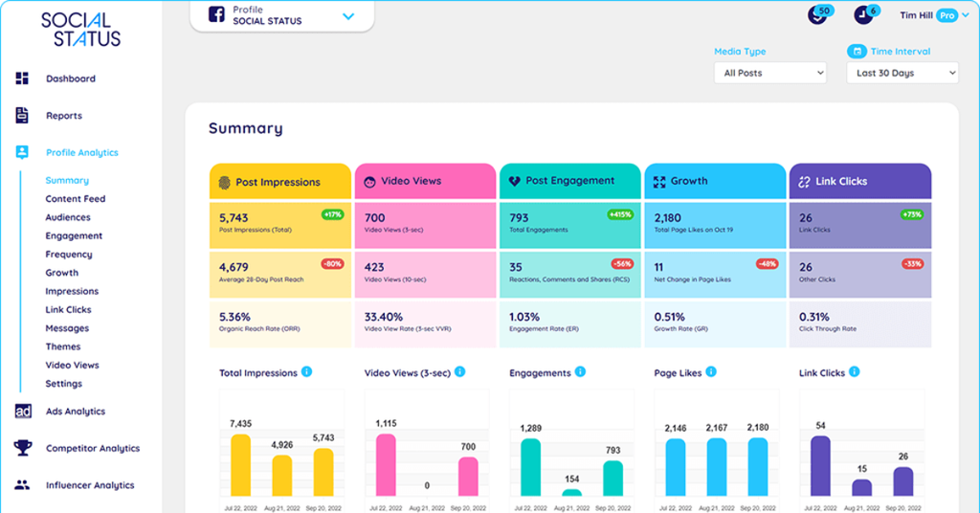Go to Dashboard in sidebar
The width and height of the screenshot is (980, 513).
point(71,78)
